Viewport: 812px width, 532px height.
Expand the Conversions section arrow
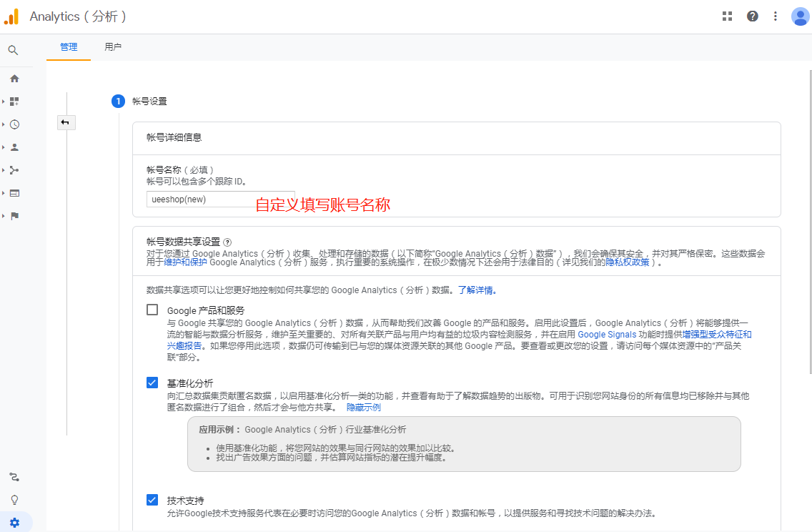[4, 215]
